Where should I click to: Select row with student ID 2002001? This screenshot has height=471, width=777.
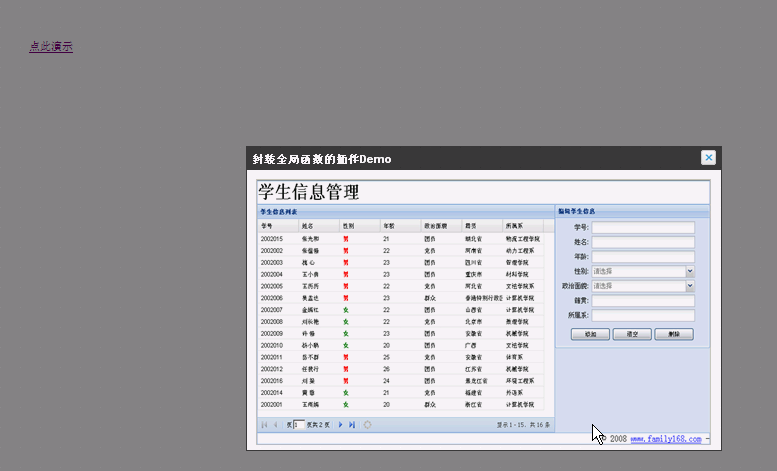[x=401, y=405]
